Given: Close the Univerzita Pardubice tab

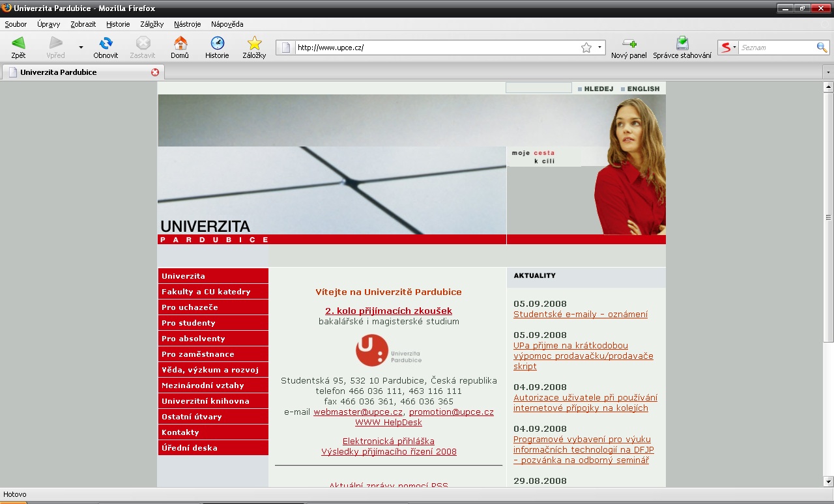Looking at the screenshot, I should [x=155, y=72].
